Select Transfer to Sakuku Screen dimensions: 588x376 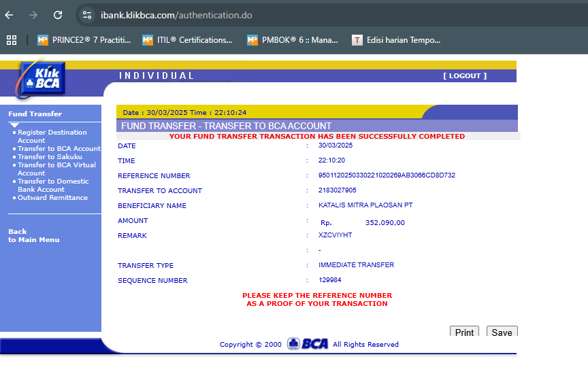50,157
